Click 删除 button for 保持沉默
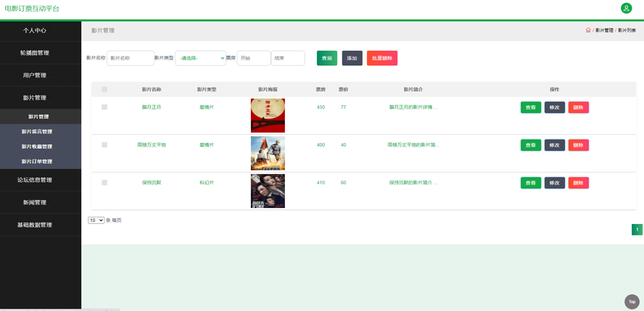644x311 pixels. tap(578, 183)
